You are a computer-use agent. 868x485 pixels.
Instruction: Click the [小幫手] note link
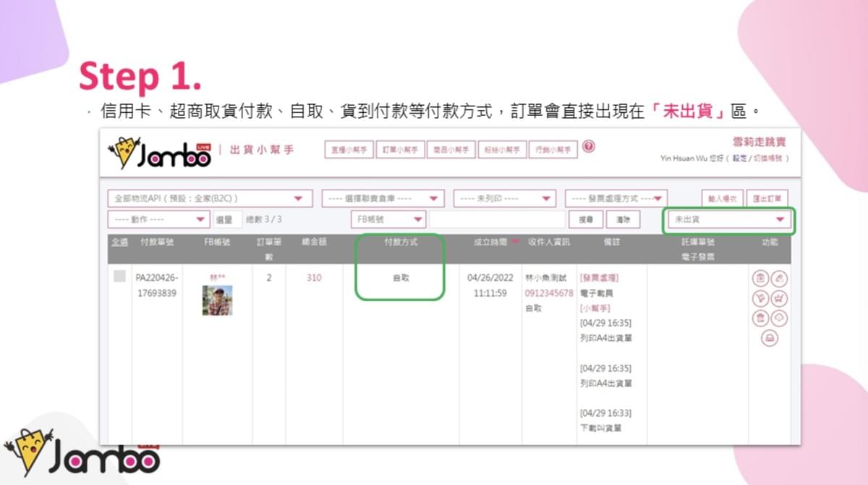[x=595, y=308]
